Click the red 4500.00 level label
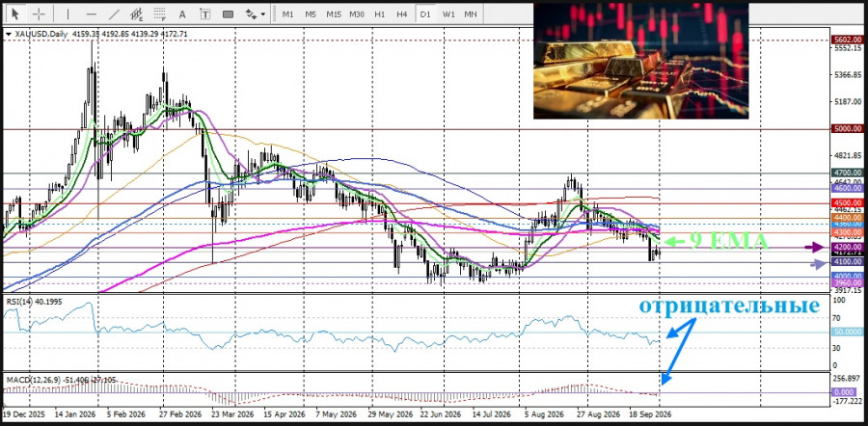 847,203
